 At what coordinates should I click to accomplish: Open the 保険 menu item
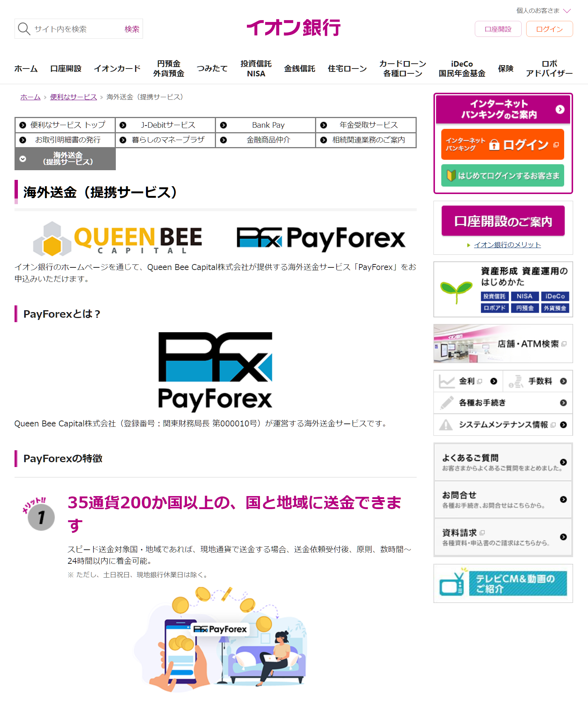pyautogui.click(x=506, y=69)
